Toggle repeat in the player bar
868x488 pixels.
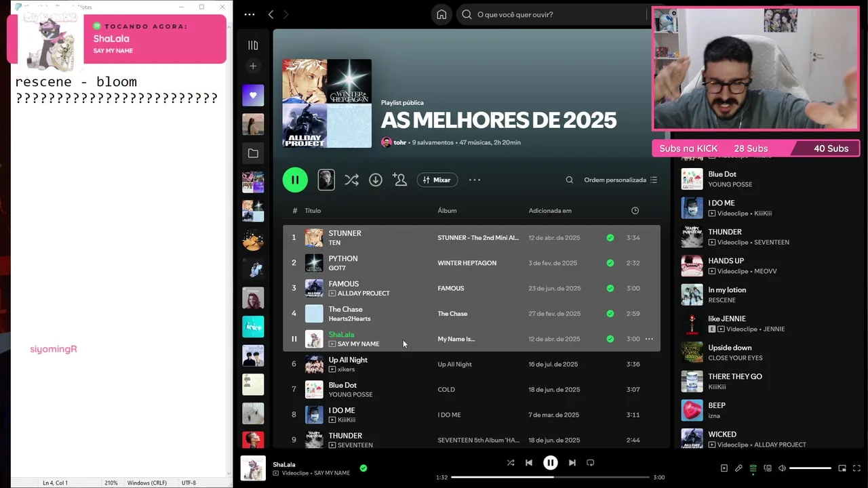point(591,463)
